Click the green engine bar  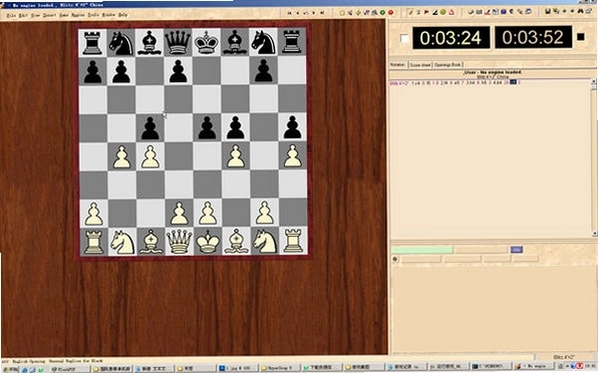(x=422, y=250)
